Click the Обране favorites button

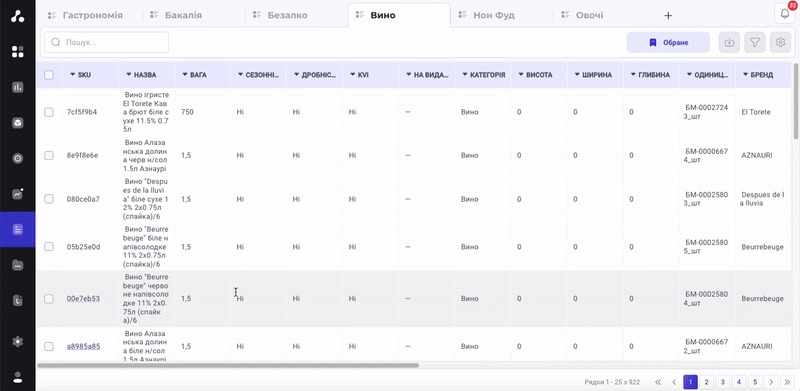pyautogui.click(x=668, y=42)
